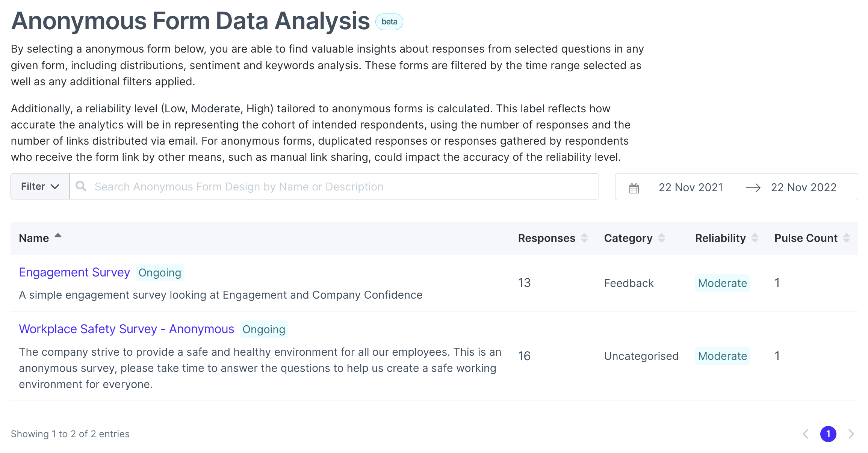Sort the table by Category column arrows
868x453 pixels.
click(x=662, y=238)
